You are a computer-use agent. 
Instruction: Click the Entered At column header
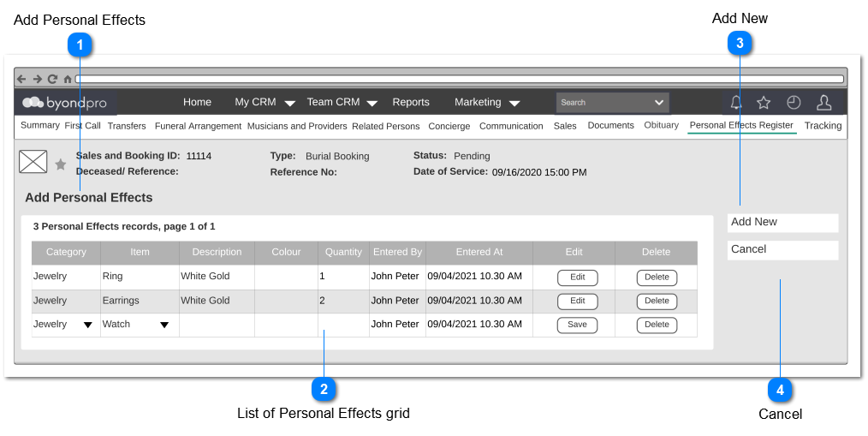(479, 253)
